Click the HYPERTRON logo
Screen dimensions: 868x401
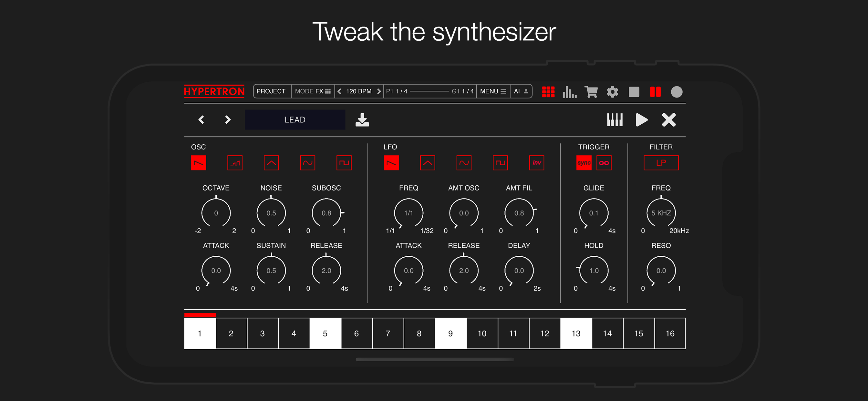tap(214, 91)
